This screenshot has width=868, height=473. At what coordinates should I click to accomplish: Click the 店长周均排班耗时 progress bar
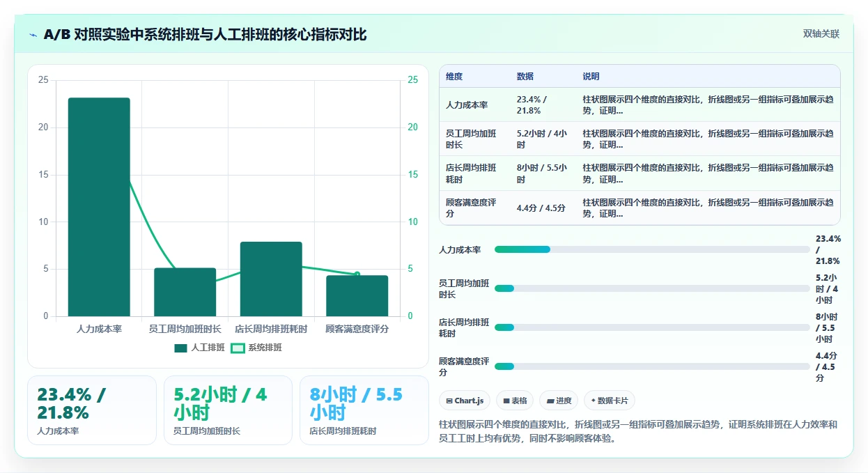click(x=652, y=327)
